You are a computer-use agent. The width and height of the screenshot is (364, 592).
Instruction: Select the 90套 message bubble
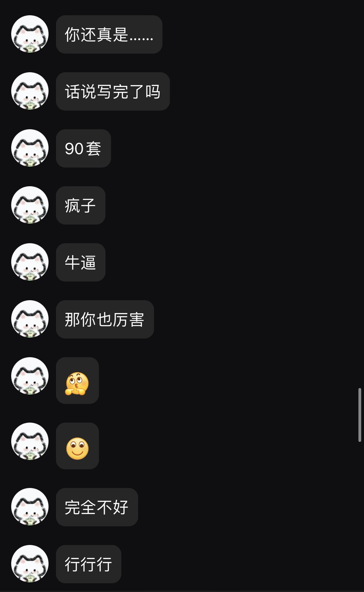click(x=83, y=148)
